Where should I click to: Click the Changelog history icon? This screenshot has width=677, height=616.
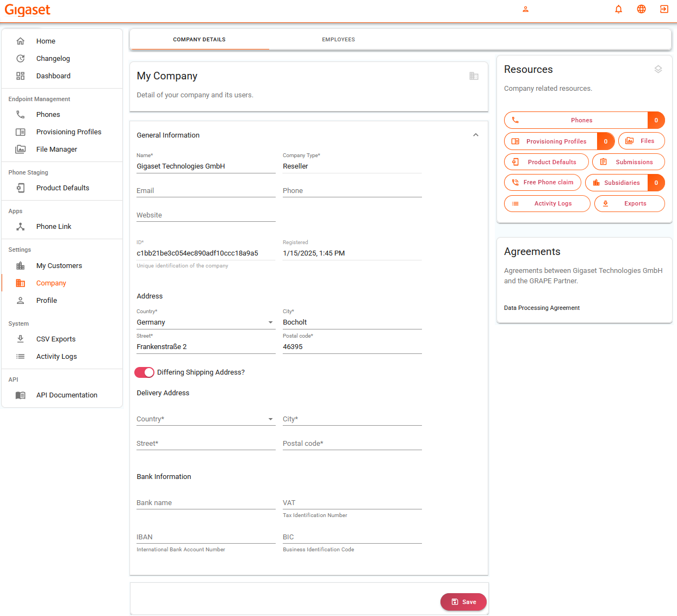click(20, 59)
